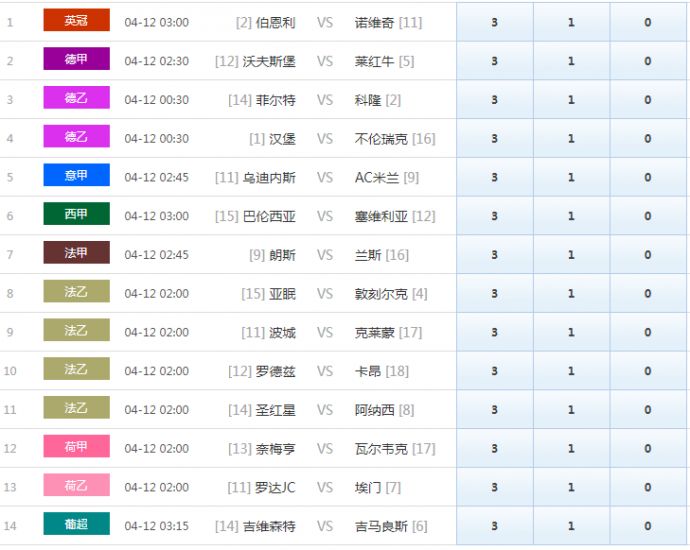Pick 0 for 乌迪内斯 vs AC米兰
The image size is (690, 550).
tap(648, 177)
